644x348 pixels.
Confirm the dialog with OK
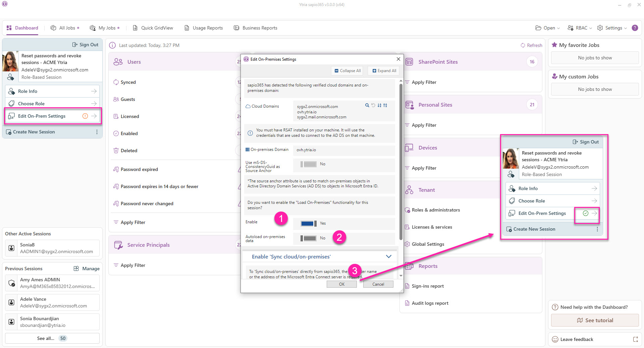click(x=341, y=284)
